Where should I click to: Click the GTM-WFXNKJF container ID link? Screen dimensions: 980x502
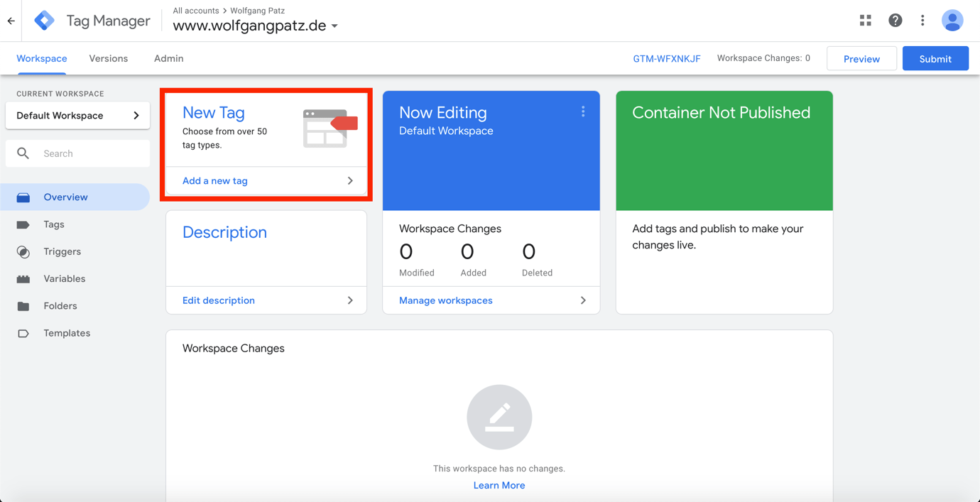667,59
